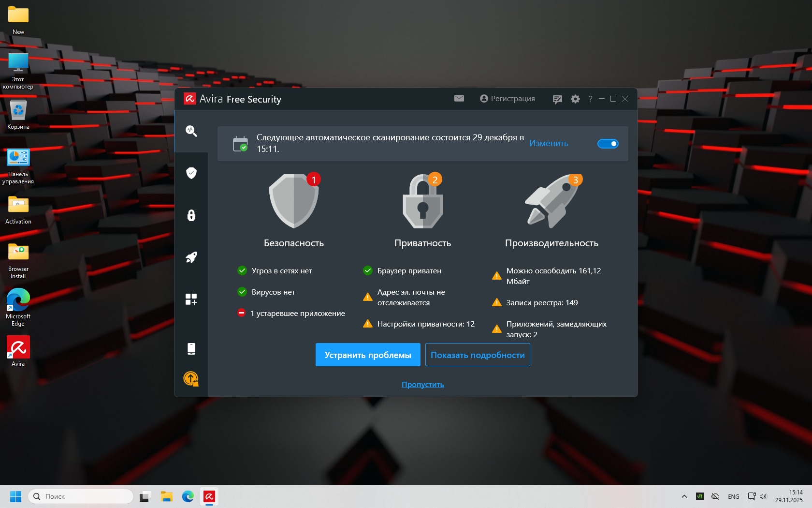The height and width of the screenshot is (508, 812).
Task: Click the large Безопасность shield graphic
Action: [294, 201]
